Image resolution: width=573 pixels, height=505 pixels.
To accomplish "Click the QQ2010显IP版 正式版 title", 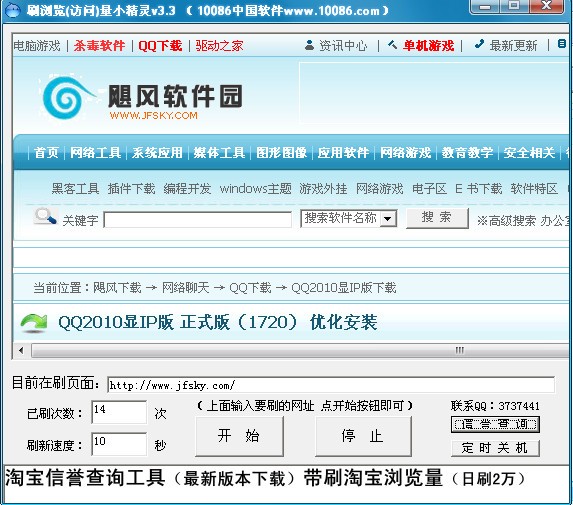I will (218, 322).
